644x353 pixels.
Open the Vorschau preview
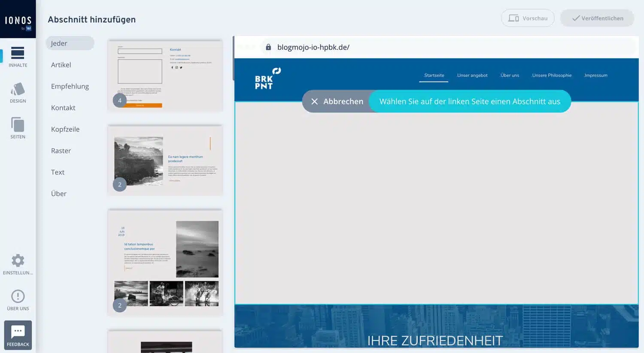click(x=528, y=18)
